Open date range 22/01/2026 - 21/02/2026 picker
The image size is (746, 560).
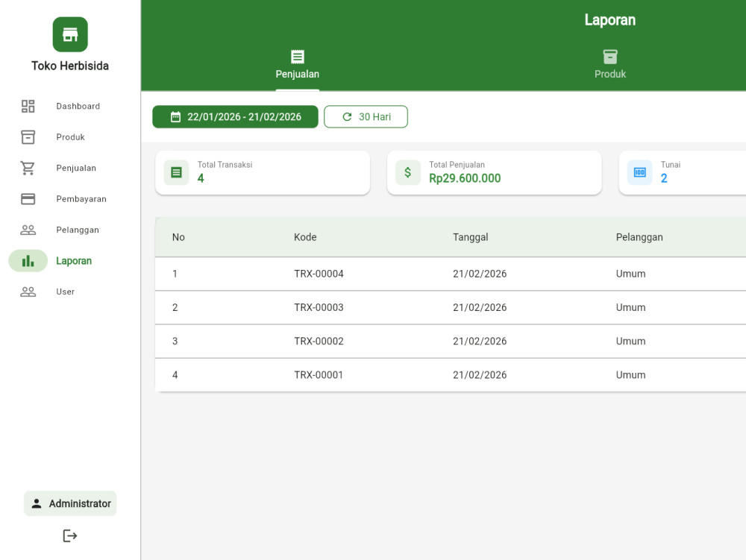pyautogui.click(x=235, y=117)
